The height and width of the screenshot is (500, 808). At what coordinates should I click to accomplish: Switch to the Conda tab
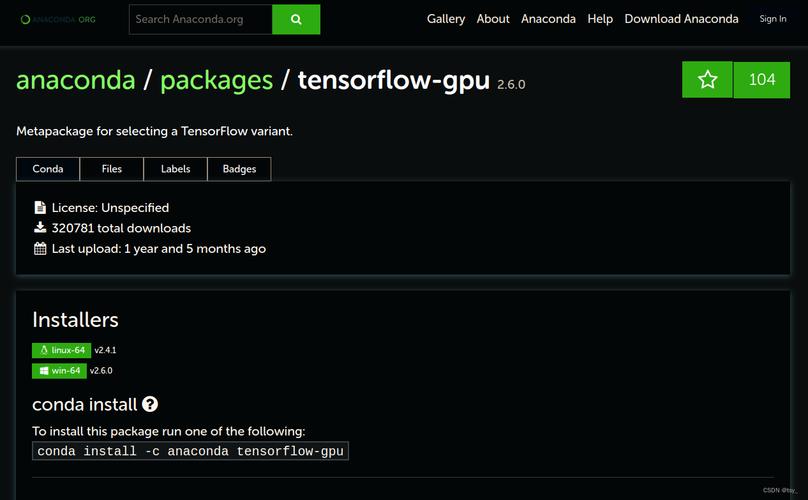pos(48,169)
